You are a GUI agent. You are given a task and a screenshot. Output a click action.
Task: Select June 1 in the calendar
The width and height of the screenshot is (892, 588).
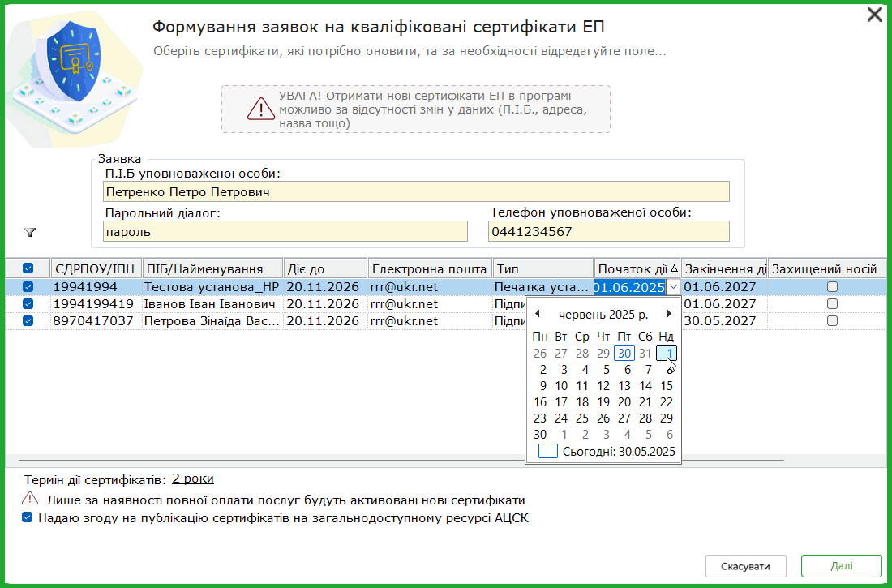666,354
